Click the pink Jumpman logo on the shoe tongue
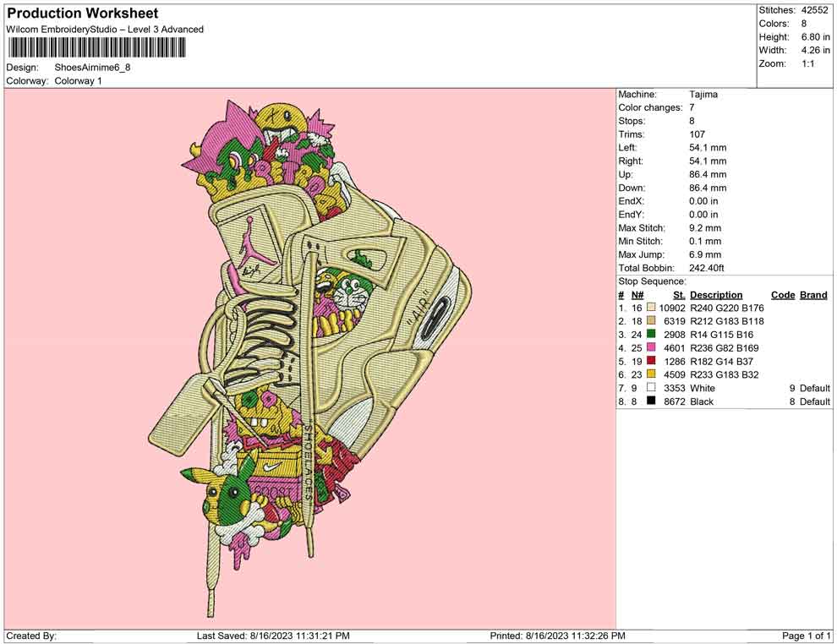The height and width of the screenshot is (644, 837). pyautogui.click(x=250, y=231)
